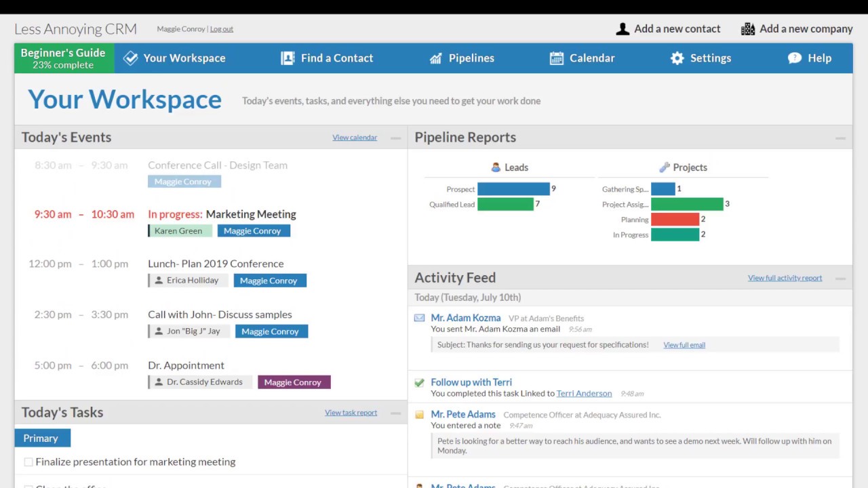Click the Add a new contact person icon
Screen dimensions: 868x488
point(623,28)
